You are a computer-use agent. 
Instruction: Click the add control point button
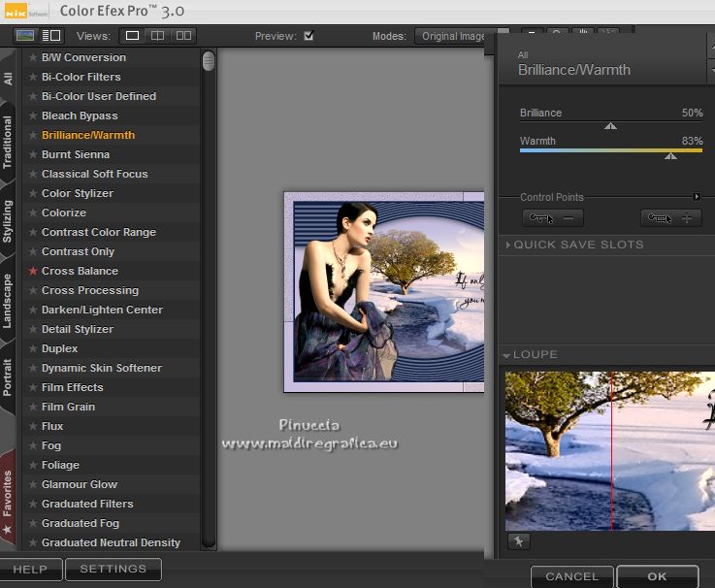click(x=671, y=218)
